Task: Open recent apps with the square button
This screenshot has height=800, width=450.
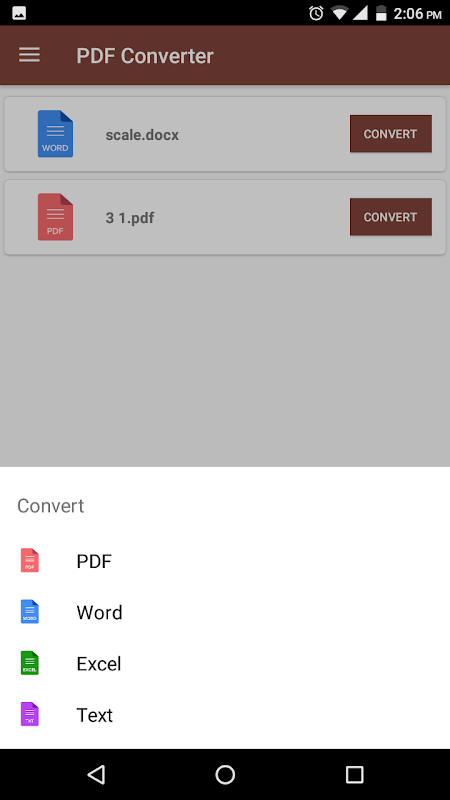Action: [x=354, y=774]
